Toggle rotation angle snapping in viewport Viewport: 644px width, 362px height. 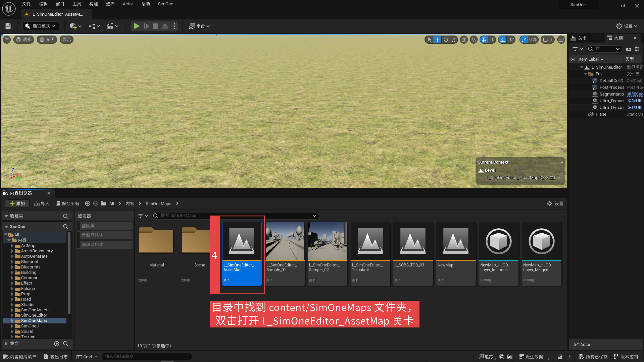[x=502, y=39]
